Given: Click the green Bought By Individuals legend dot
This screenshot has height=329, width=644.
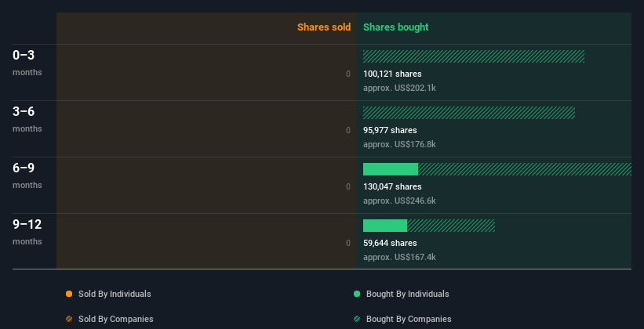Looking at the screenshot, I should tap(357, 294).
